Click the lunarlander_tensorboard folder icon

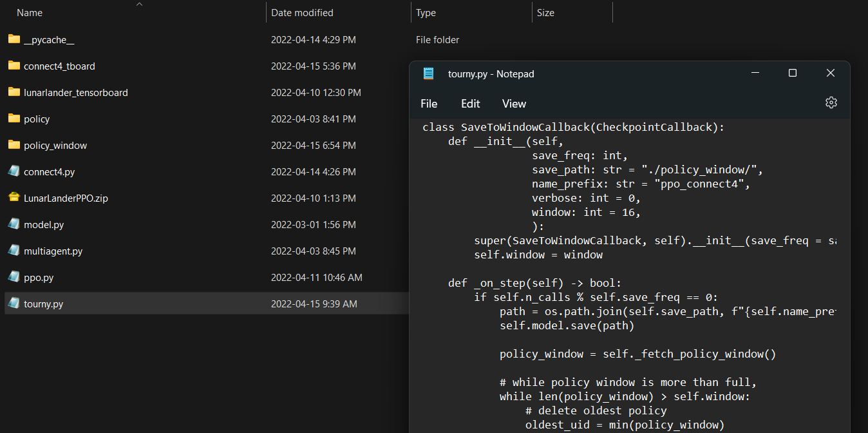click(x=14, y=92)
